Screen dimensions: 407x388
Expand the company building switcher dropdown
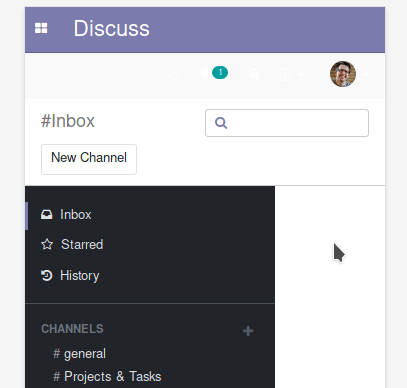(291, 74)
